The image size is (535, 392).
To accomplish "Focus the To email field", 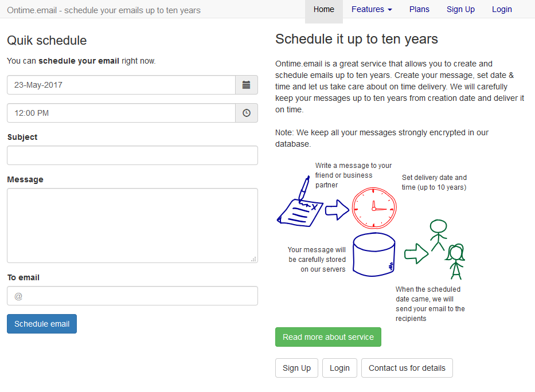I will [x=132, y=296].
